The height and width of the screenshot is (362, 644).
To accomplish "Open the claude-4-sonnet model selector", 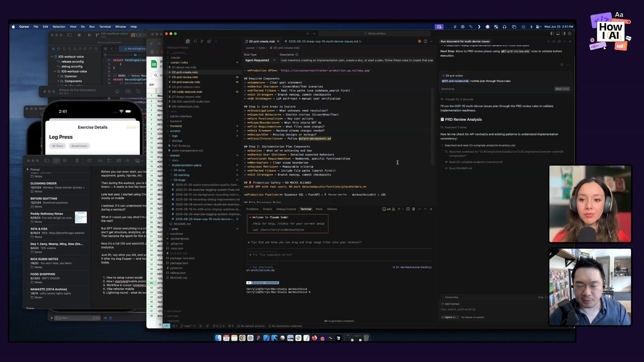I will coord(473,317).
